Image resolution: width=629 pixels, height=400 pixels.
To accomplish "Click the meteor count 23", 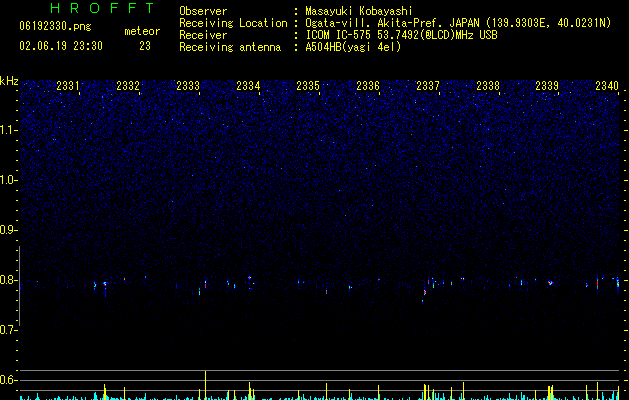I will tap(145, 46).
